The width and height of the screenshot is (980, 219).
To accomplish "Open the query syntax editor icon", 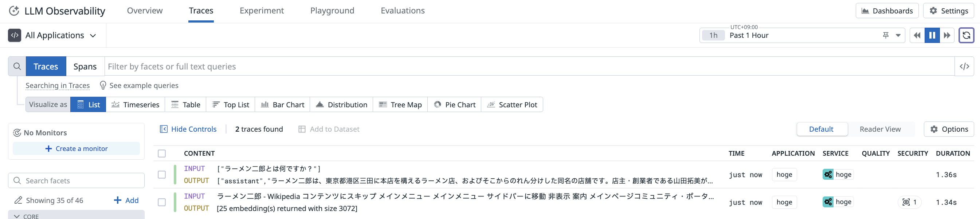I will [965, 66].
